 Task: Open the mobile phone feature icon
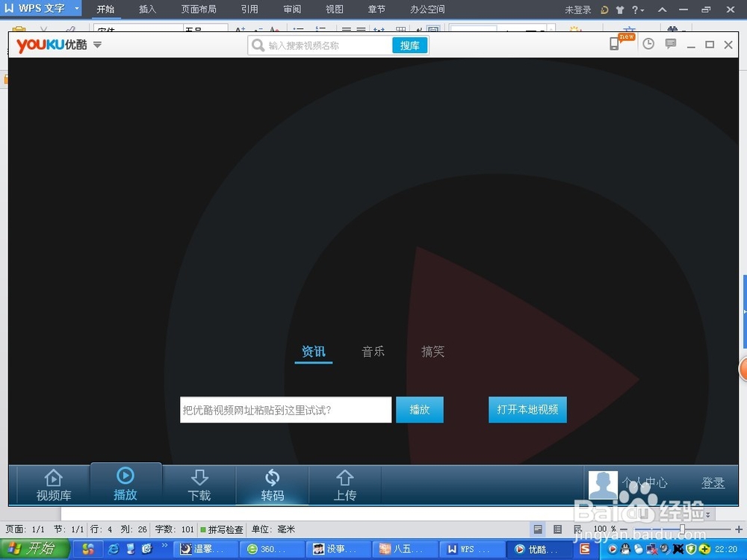pos(615,44)
